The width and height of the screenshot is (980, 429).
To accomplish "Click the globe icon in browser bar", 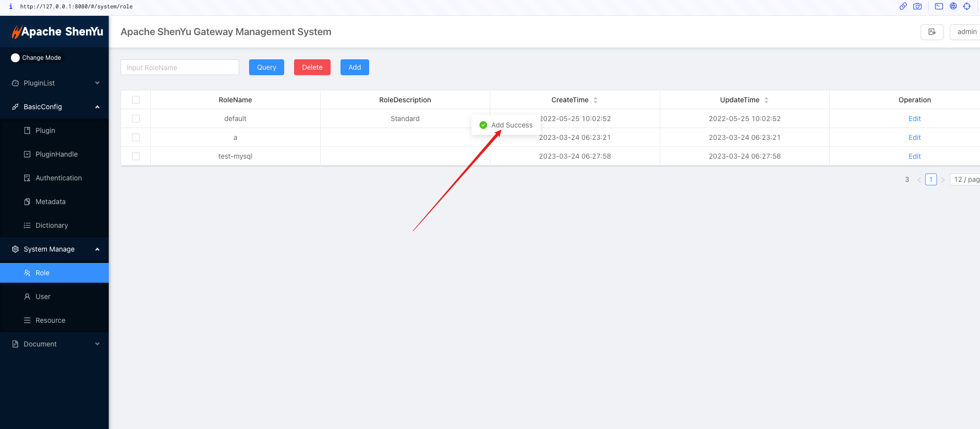I will coord(953,6).
